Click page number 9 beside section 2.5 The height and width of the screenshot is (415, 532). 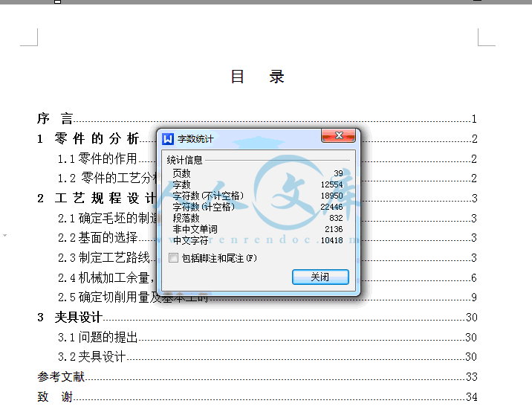pos(474,297)
